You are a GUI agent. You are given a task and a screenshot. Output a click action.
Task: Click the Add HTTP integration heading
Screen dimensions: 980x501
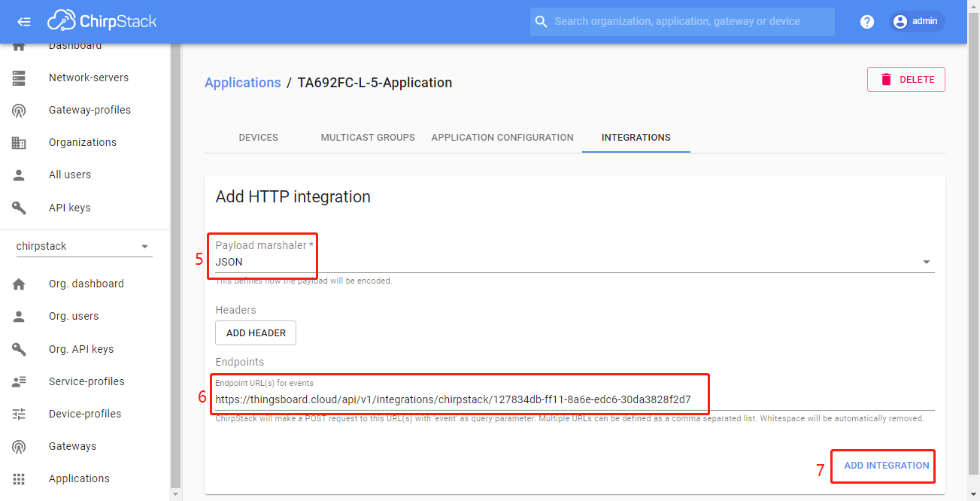[x=293, y=197]
